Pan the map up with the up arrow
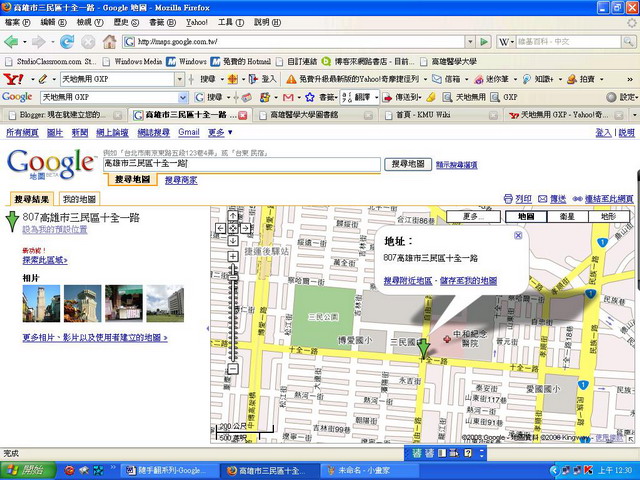Image resolution: width=640 pixels, height=480 pixels. tap(233, 216)
